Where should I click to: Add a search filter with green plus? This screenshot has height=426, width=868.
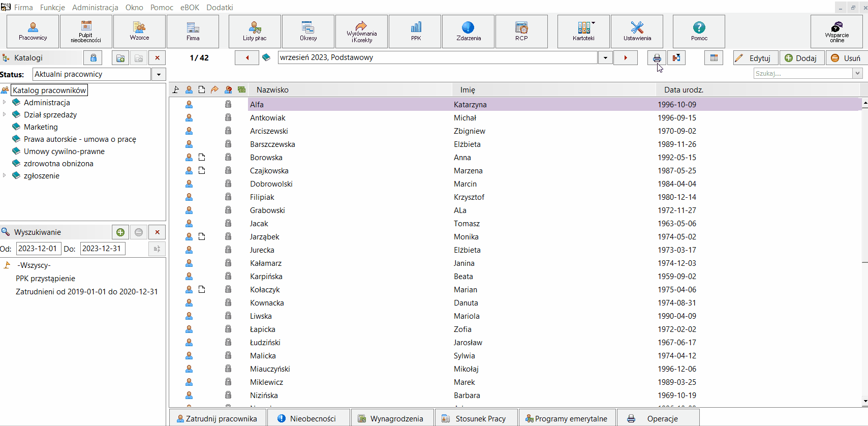point(120,232)
